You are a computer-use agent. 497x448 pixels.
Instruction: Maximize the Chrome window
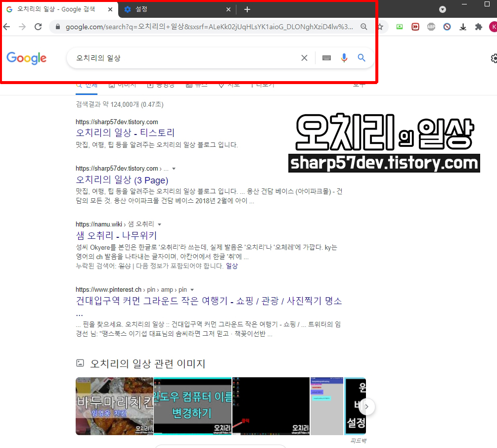click(x=487, y=4)
